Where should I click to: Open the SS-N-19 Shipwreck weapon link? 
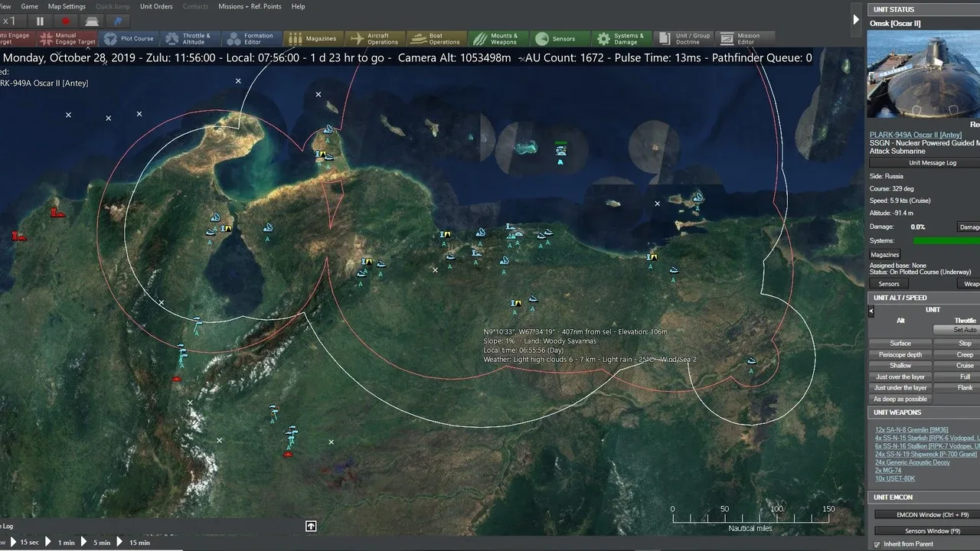point(927,454)
